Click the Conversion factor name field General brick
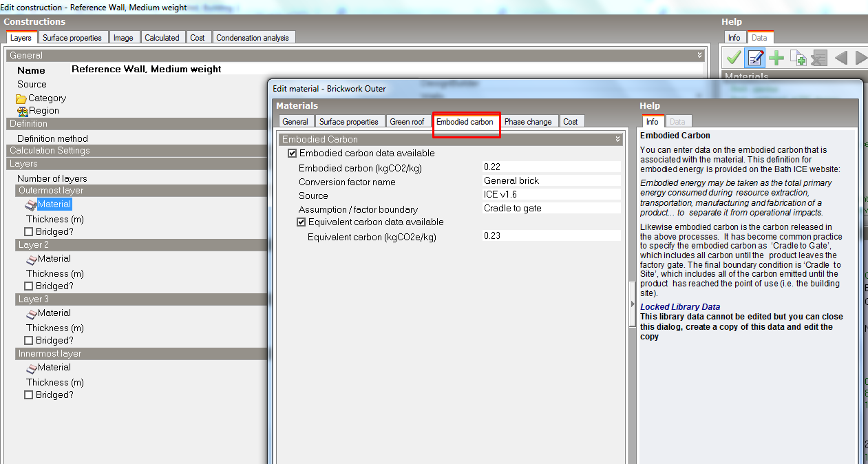The image size is (868, 464). click(552, 181)
